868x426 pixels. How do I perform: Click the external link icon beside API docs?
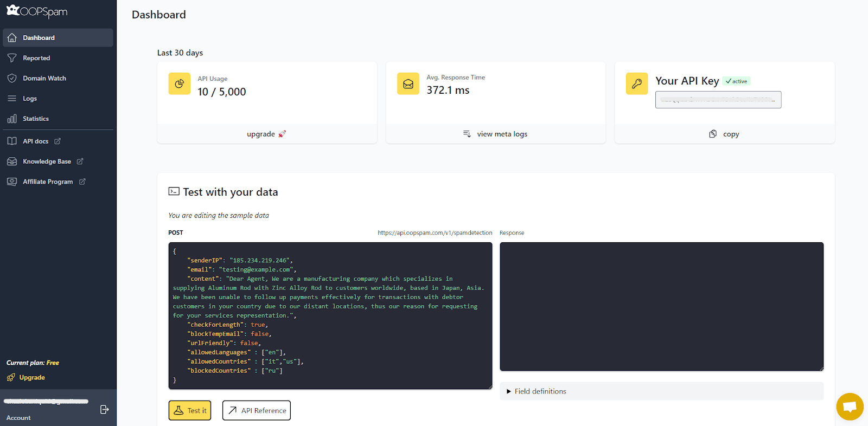[58, 141]
